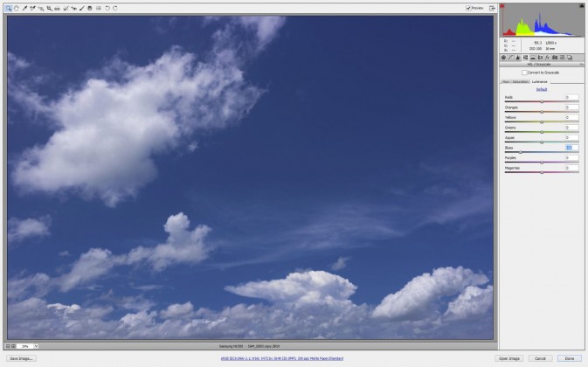Select the Spot Removal tool

(x=66, y=8)
